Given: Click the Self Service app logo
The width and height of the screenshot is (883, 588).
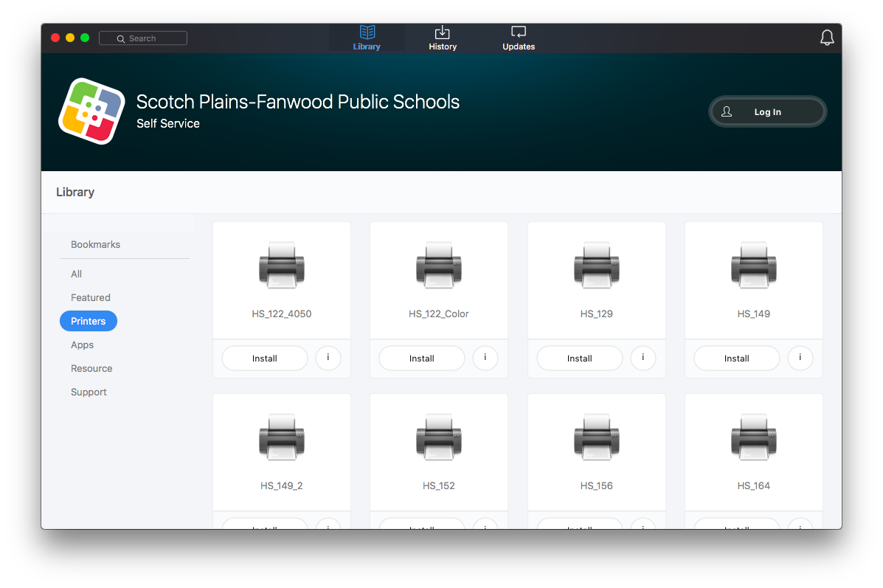Looking at the screenshot, I should pyautogui.click(x=91, y=111).
